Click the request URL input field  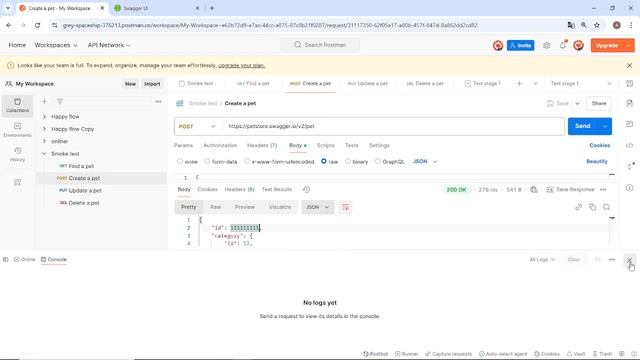393,127
